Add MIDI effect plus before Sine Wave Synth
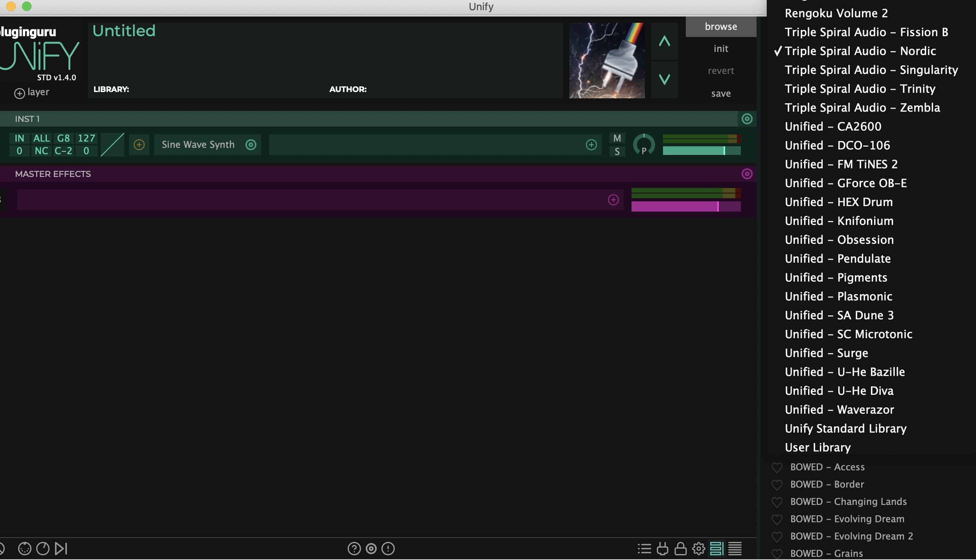Screen dimensions: 976x560 [x=139, y=145]
